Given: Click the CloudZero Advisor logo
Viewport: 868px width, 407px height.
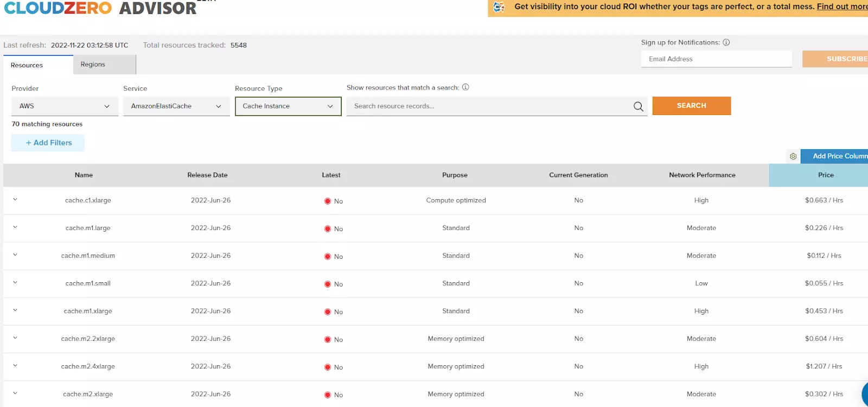Looking at the screenshot, I should (x=100, y=8).
